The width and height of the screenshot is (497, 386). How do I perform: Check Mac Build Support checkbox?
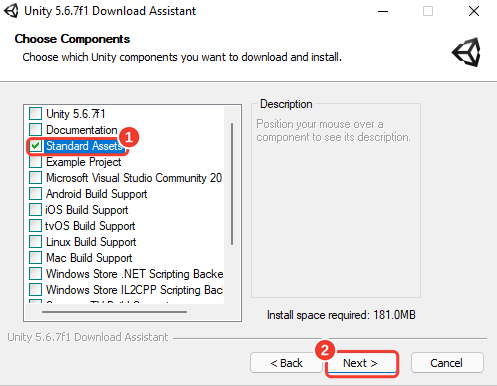(x=35, y=258)
